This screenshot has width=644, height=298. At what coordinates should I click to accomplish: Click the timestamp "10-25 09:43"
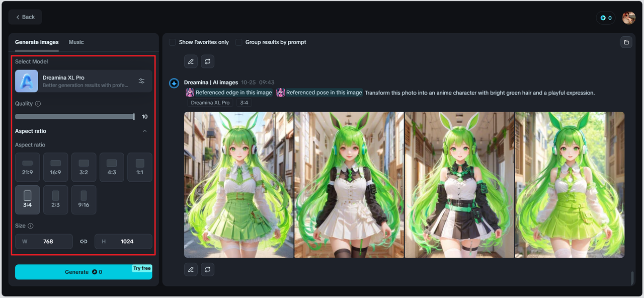tap(258, 82)
